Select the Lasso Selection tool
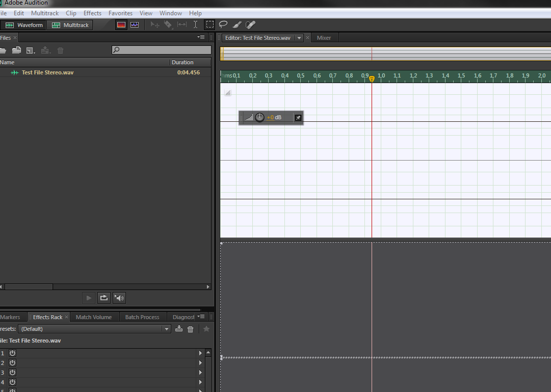Viewport: 551px width, 392px height. tap(223, 24)
